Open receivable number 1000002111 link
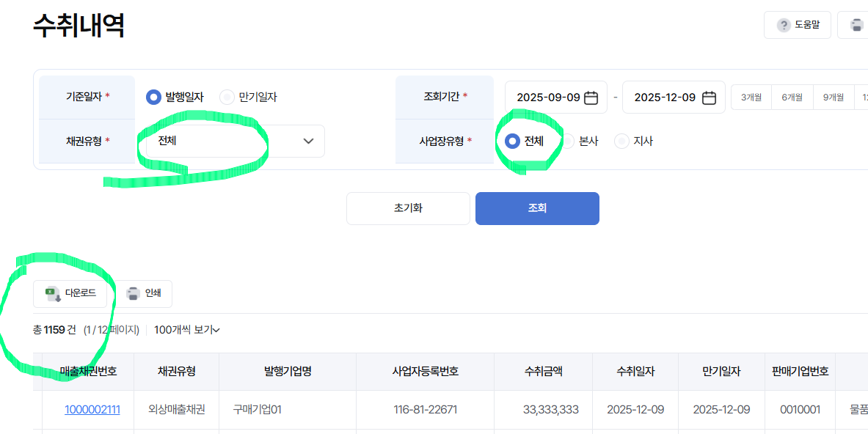This screenshot has height=434, width=868. click(92, 410)
